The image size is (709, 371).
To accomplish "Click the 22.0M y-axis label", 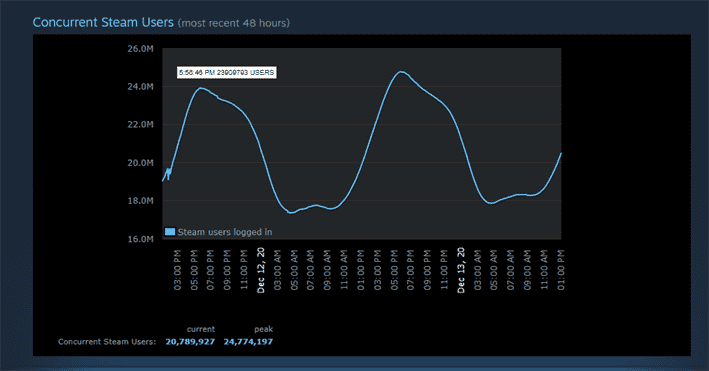I will [x=140, y=124].
